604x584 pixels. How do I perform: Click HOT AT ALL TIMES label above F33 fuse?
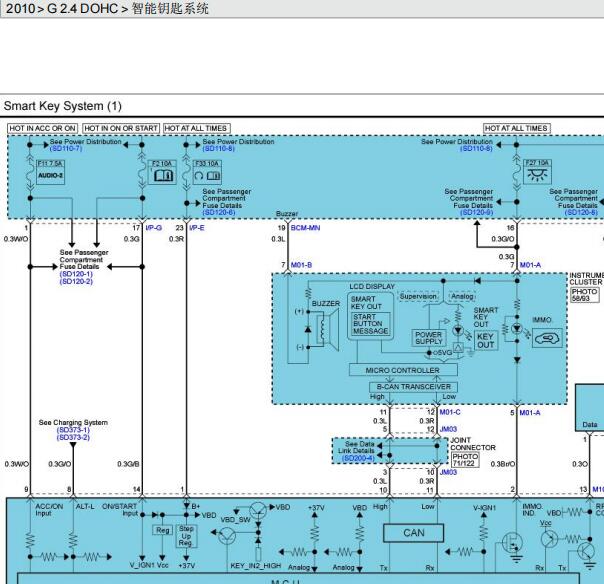(196, 128)
